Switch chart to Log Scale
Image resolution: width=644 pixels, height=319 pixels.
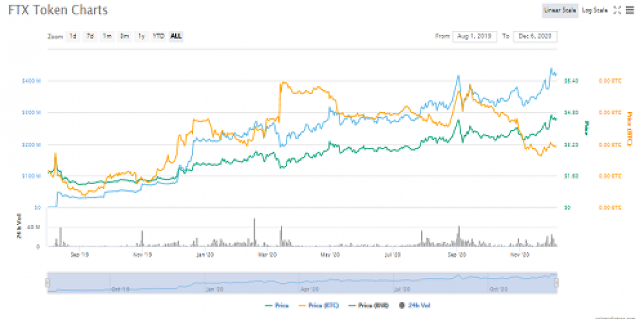point(594,10)
